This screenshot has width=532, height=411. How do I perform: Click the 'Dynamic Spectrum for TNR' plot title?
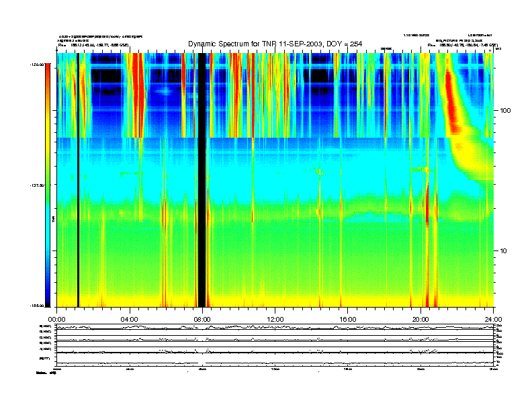click(275, 44)
